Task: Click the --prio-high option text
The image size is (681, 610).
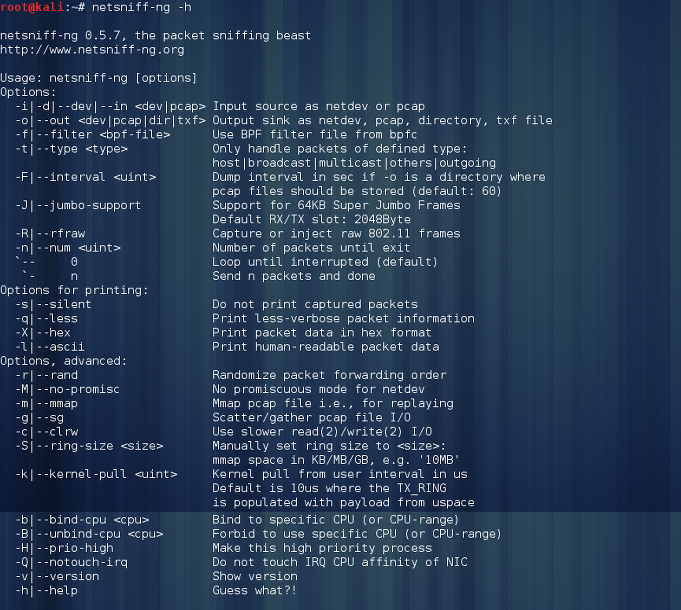Action: [x=64, y=548]
